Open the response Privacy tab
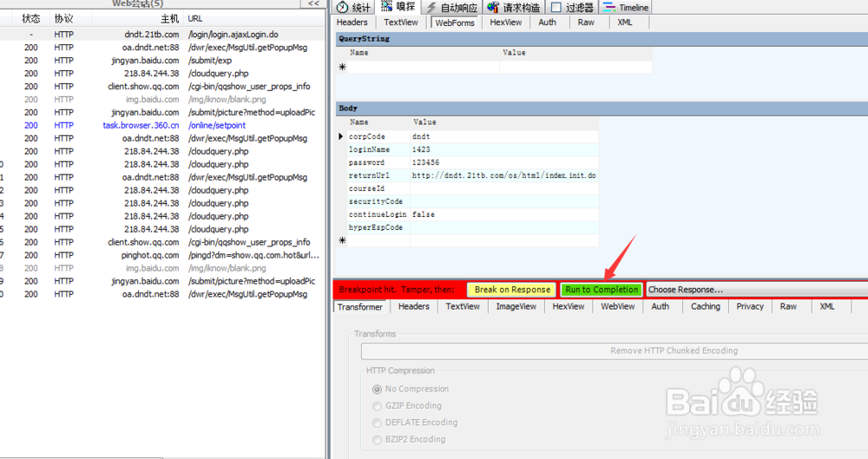 (750, 306)
